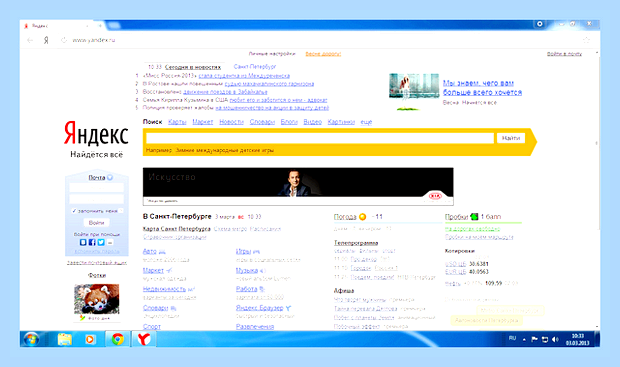Open the volume control in system tray

pyautogui.click(x=555, y=339)
